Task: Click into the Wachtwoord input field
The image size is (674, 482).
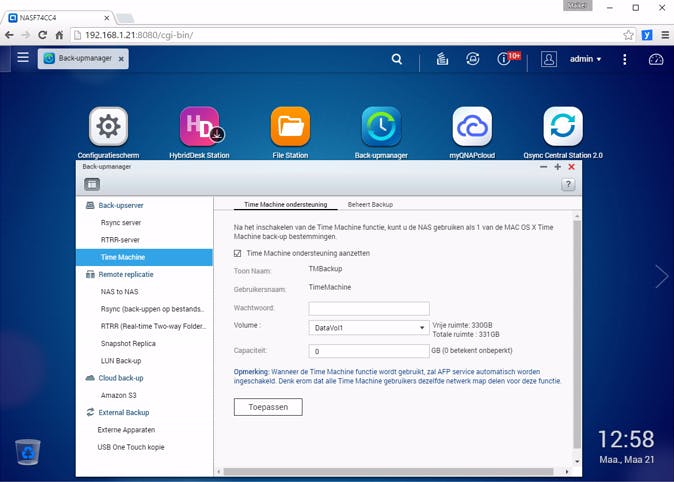Action: coord(369,308)
